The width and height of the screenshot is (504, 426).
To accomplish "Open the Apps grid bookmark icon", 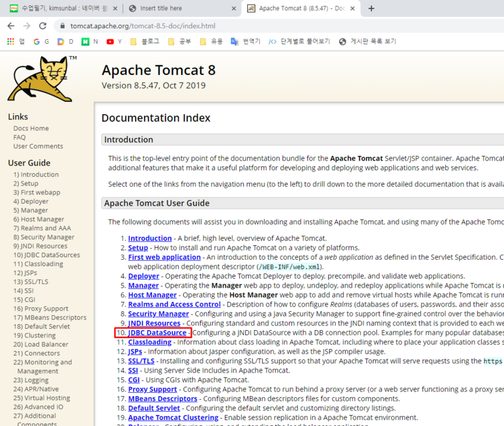I will [x=10, y=42].
